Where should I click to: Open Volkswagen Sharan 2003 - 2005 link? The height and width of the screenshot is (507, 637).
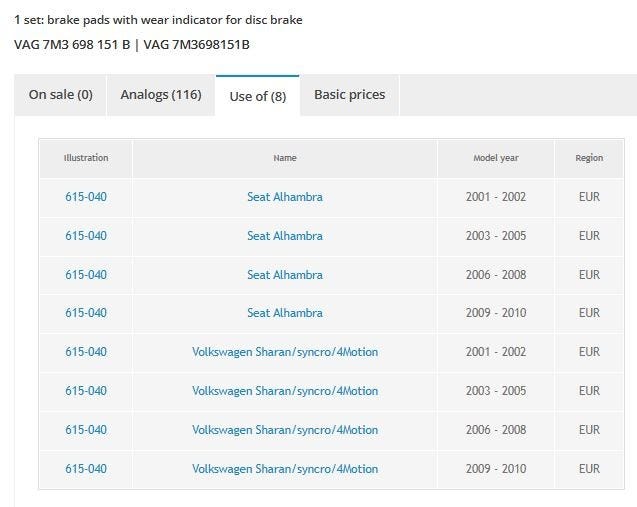[285, 391]
